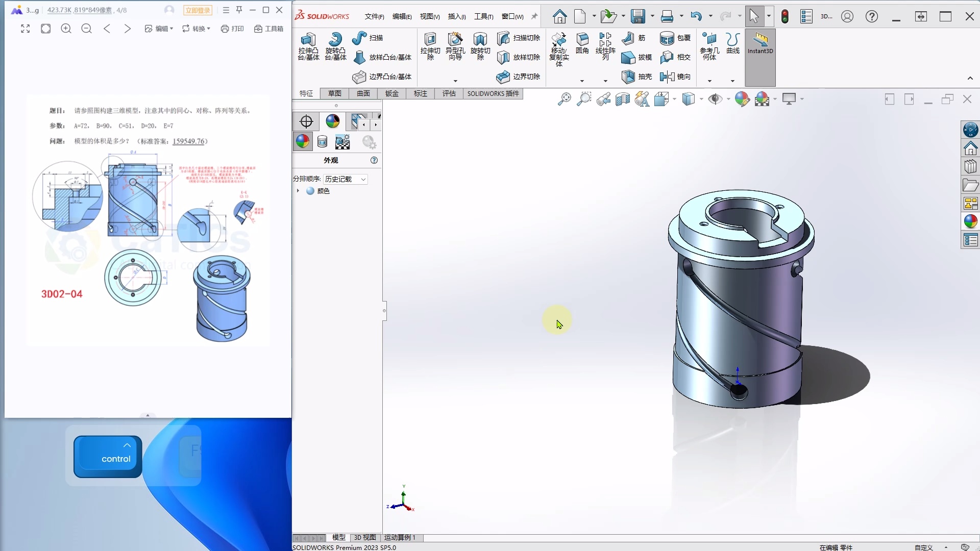Image resolution: width=980 pixels, height=551 pixels.
Task: Select the 抽壳 (Shell) tool
Action: tap(634, 77)
